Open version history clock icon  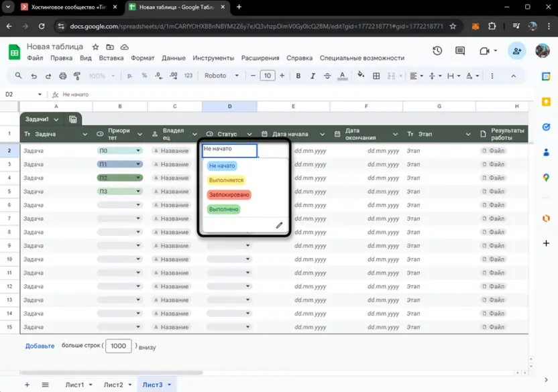(437, 51)
